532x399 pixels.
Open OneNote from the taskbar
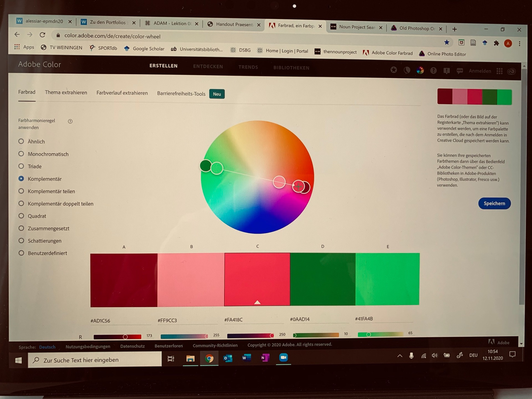[265, 358]
